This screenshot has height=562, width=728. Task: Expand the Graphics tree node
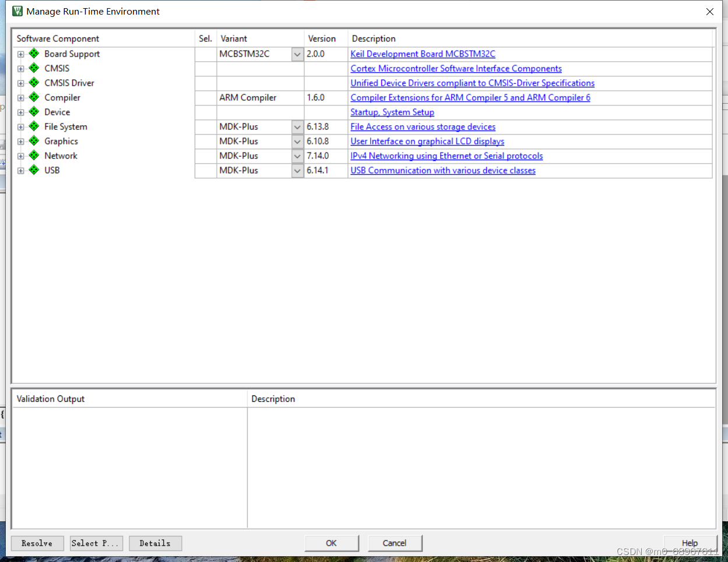[x=21, y=142]
